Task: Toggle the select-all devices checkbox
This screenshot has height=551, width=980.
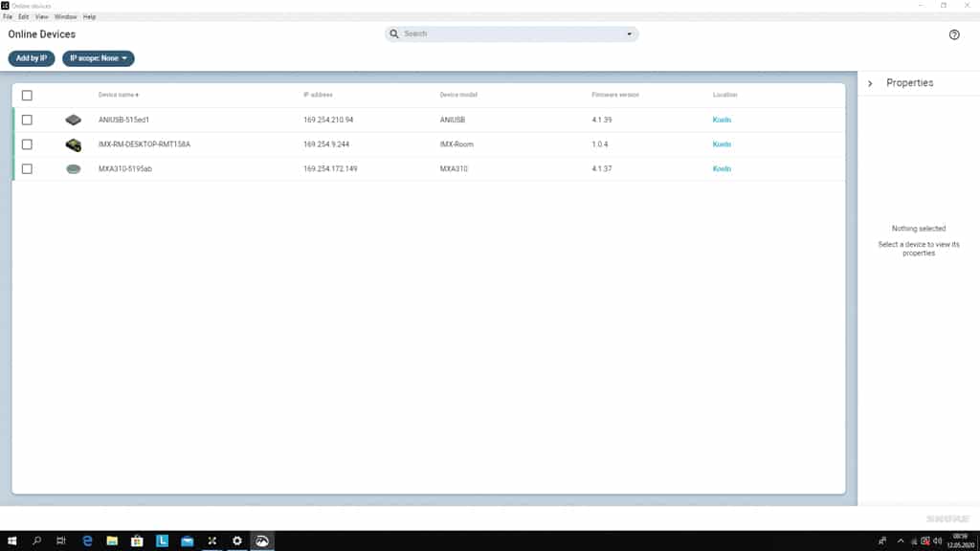Action: click(x=27, y=96)
